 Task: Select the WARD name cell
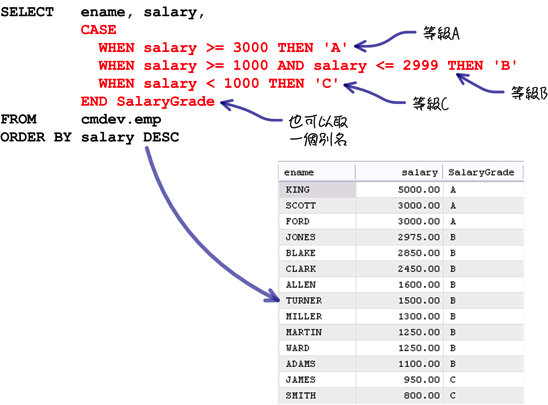point(317,348)
